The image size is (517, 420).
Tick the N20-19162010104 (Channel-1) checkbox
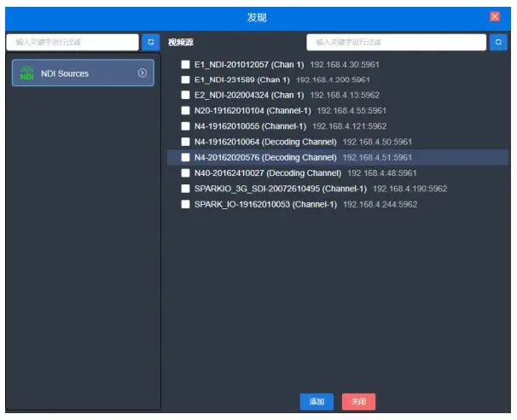[x=185, y=110]
